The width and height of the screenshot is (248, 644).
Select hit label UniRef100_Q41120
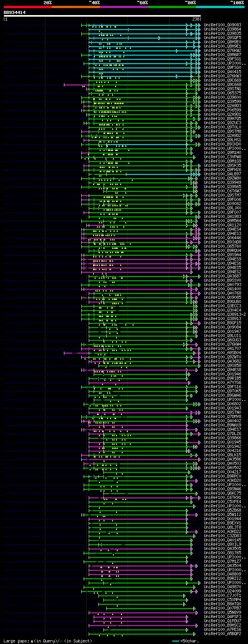[x=222, y=225]
